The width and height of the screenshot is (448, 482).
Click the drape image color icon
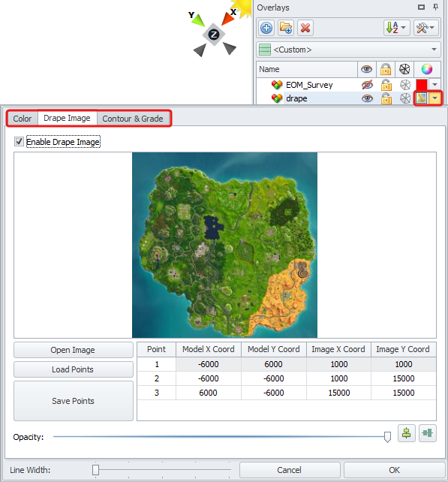[x=422, y=98]
